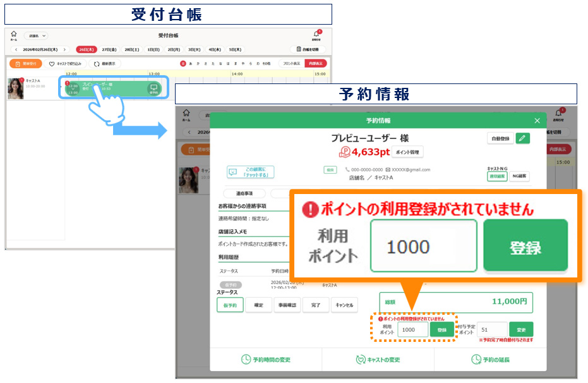Screen dimensions: 588x383
Task: Go to previous date with left arrow
Action: pos(16,49)
